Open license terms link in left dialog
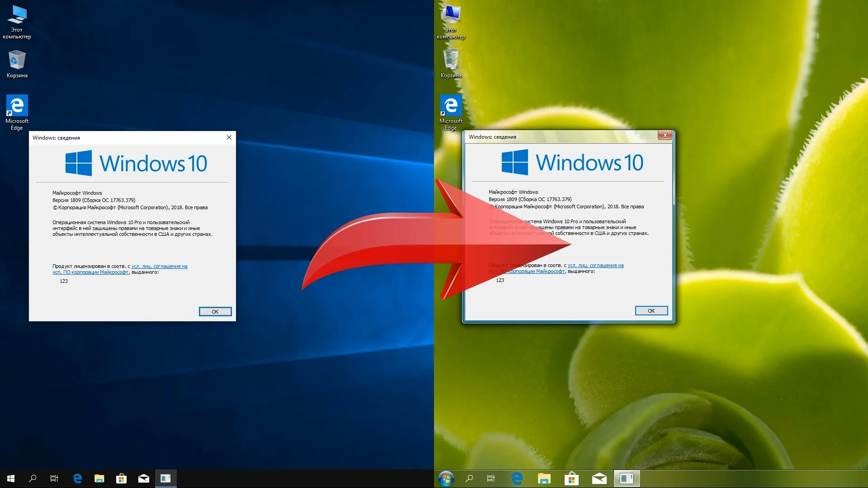 [120, 269]
